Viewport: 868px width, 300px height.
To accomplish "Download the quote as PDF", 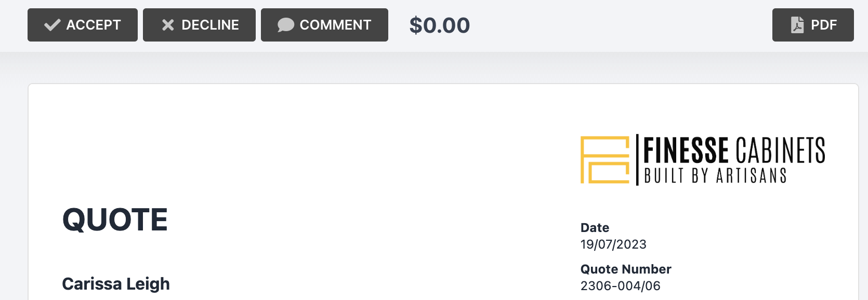I will (x=813, y=25).
